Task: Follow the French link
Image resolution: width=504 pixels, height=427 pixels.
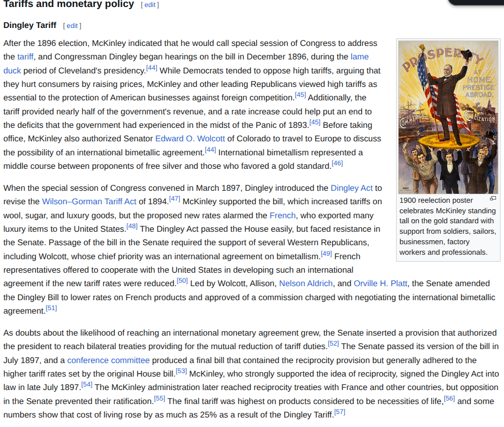Action: click(283, 216)
